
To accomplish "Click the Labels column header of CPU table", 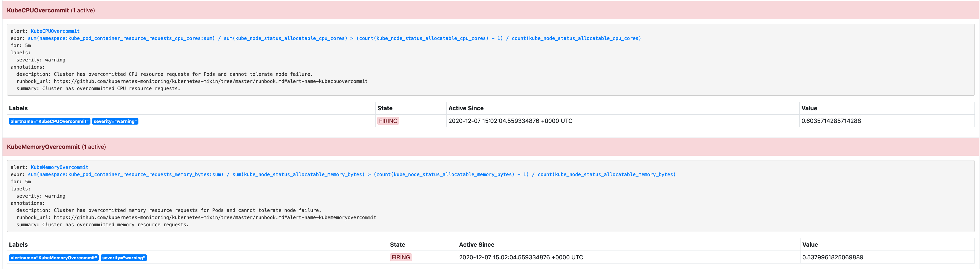I will coord(18,108).
